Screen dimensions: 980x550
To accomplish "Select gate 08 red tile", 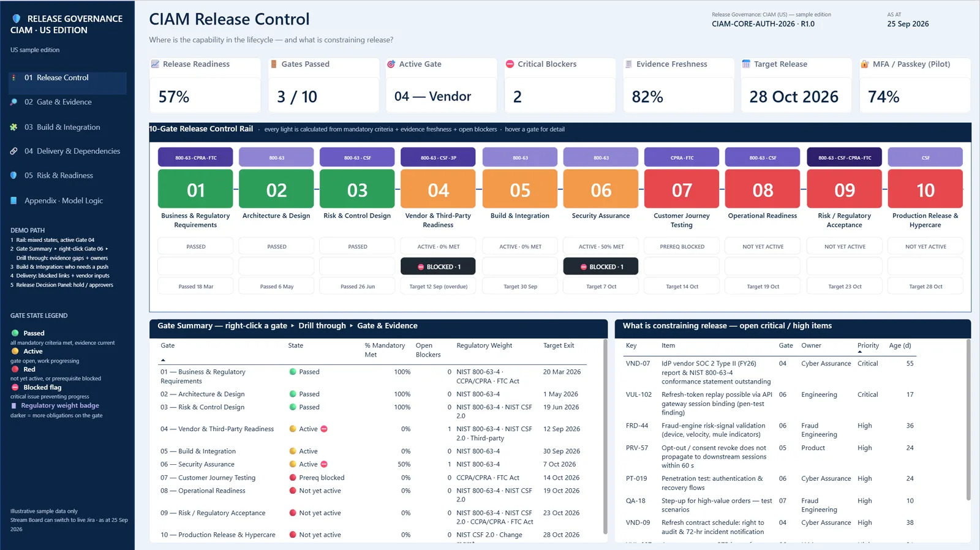I will [x=763, y=189].
